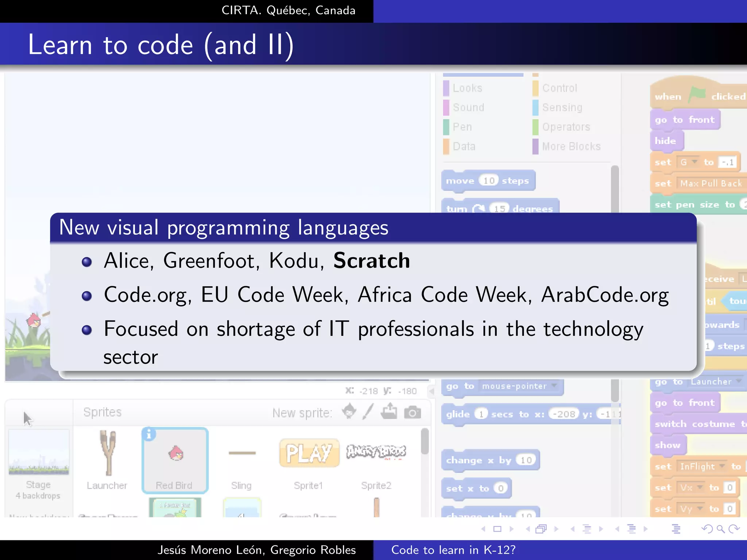This screenshot has width=747, height=560.
Task: Select the PLAY button Sprite1
Action: pyautogui.click(x=309, y=460)
